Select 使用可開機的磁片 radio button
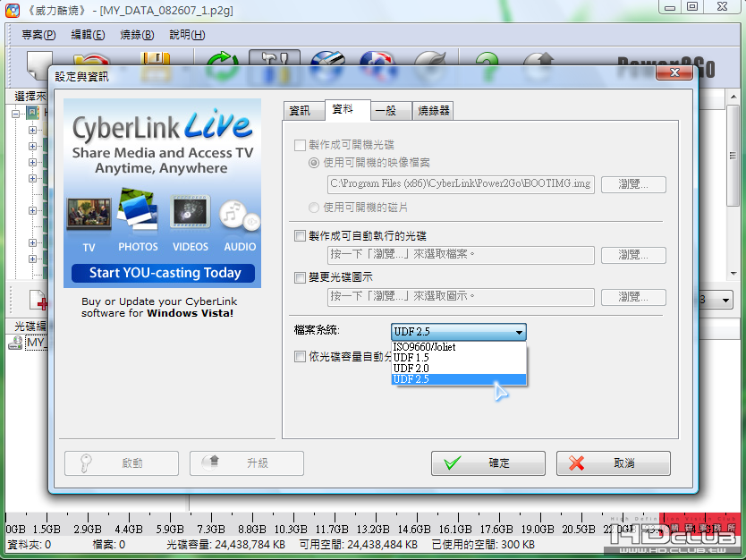 click(314, 208)
